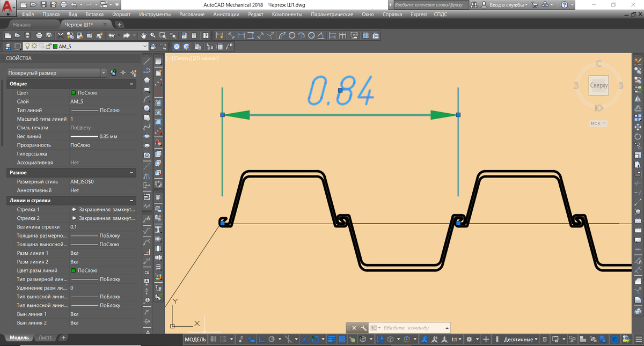Image resolution: width=644 pixels, height=346 pixels.
Task: Toggle Polar tracking in the status bar
Action: (272, 340)
